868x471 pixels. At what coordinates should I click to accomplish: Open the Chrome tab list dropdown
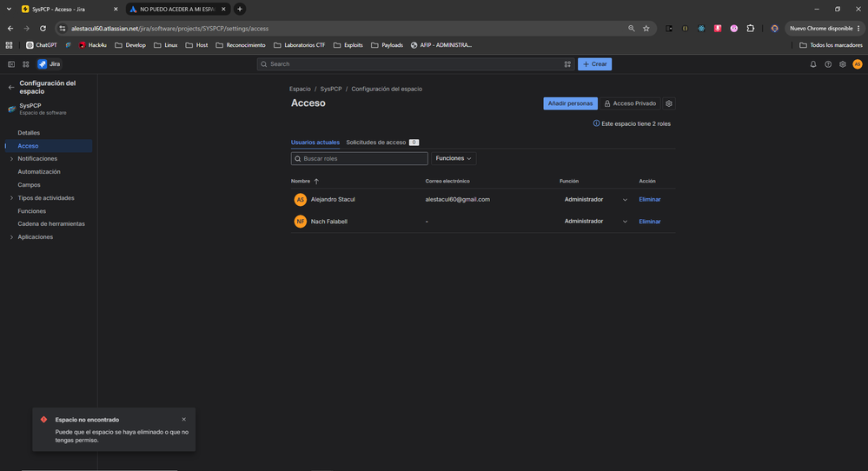(9, 9)
